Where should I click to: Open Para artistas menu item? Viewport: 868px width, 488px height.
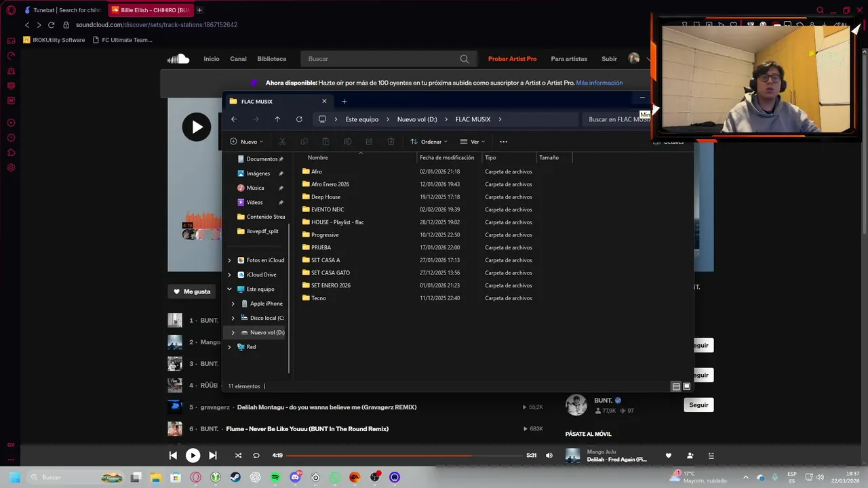coord(569,59)
